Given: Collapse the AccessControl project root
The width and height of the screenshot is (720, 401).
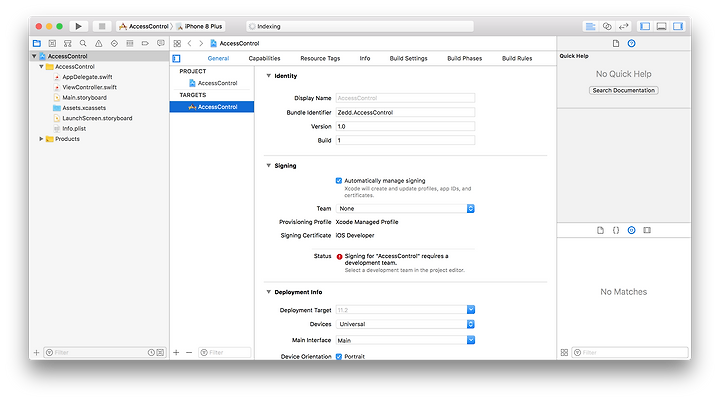Looking at the screenshot, I should pos(34,56).
